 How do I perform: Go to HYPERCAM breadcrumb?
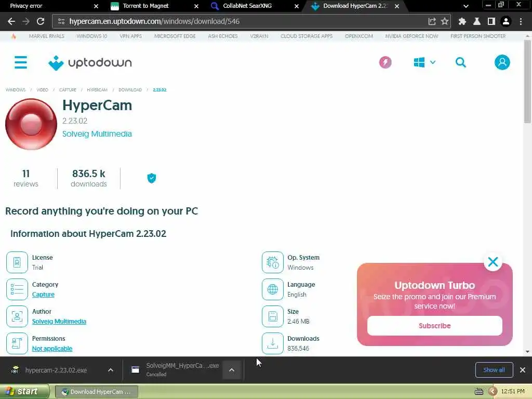pyautogui.click(x=97, y=90)
